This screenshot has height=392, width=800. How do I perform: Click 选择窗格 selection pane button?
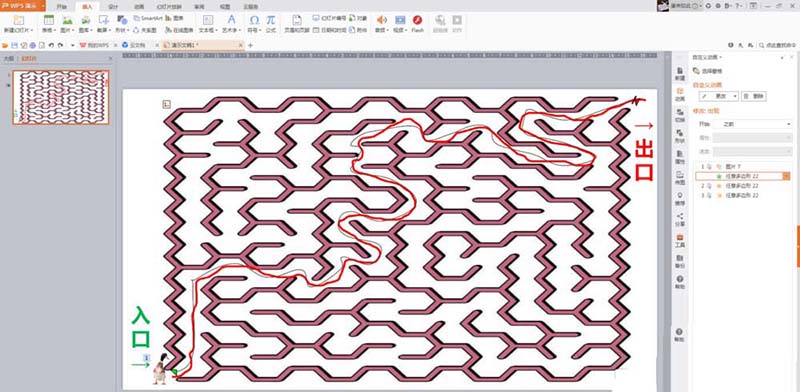pos(708,71)
